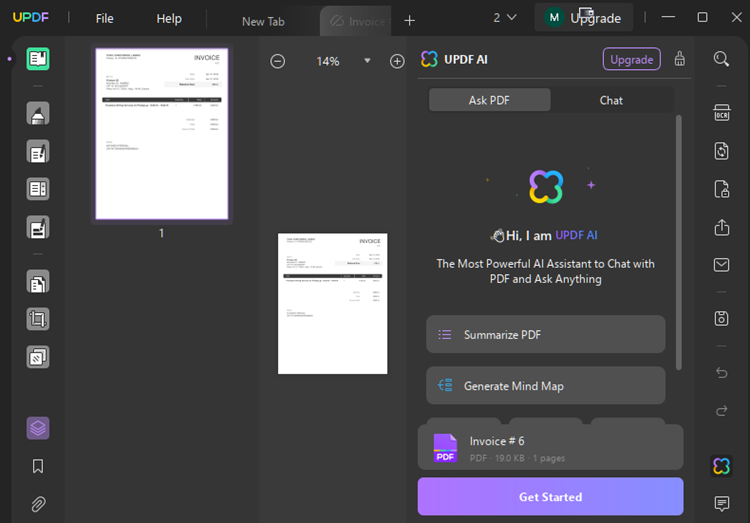Show the Bookmarks panel
This screenshot has height=523, width=750.
click(38, 466)
